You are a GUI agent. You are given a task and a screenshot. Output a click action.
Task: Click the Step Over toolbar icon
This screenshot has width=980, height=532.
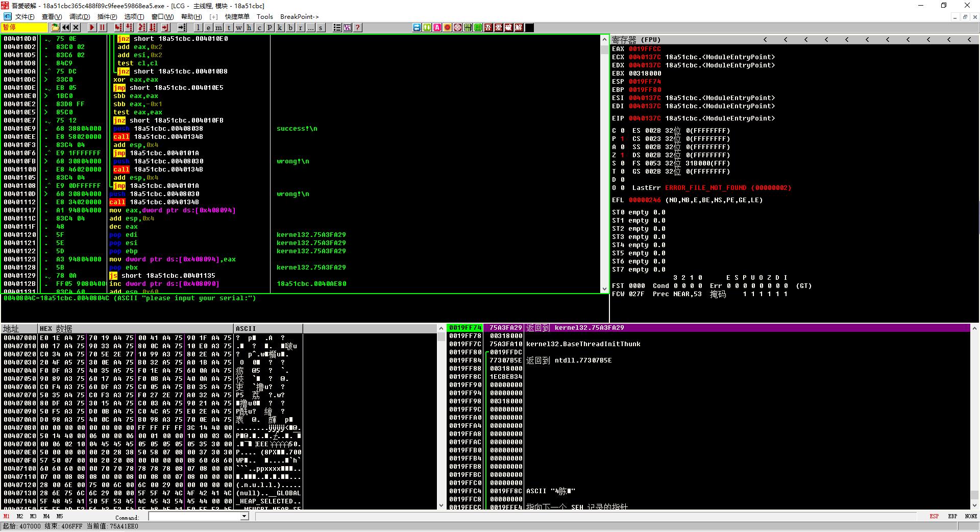coord(129,28)
